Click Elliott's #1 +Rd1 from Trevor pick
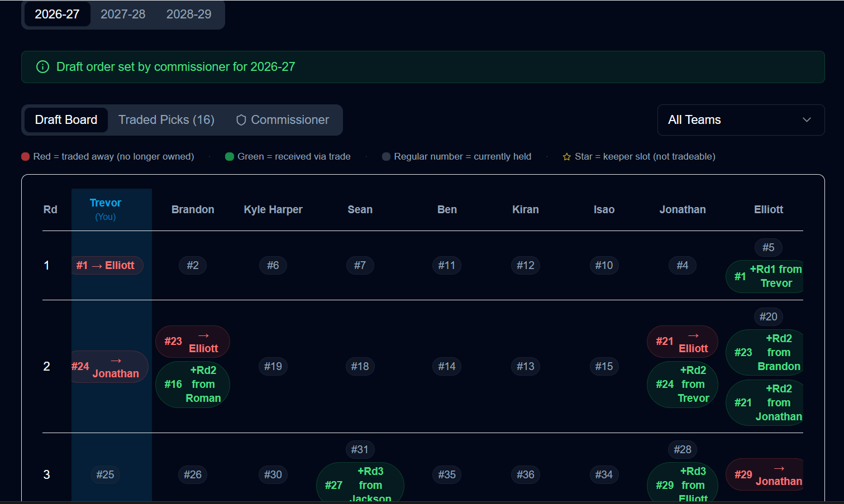This screenshot has width=844, height=504. coord(765,276)
